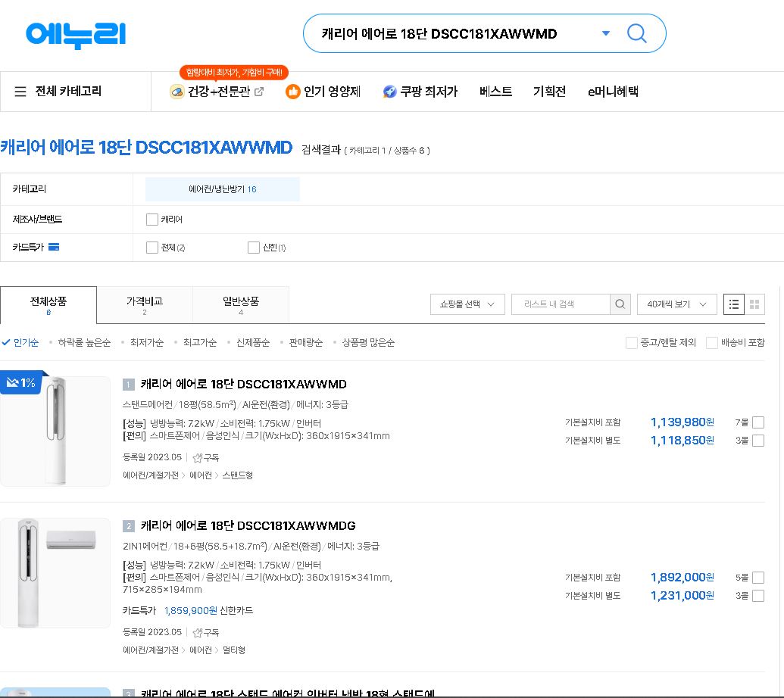Open product title 캐리어 에어로 18단 DSCC181XAWWMDG
This screenshot has width=784, height=698.
pyautogui.click(x=248, y=525)
